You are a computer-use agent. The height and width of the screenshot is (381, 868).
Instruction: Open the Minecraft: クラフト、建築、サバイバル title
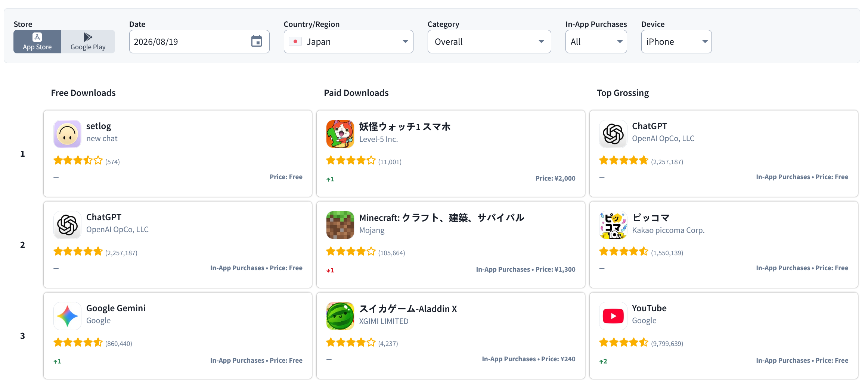tap(441, 218)
